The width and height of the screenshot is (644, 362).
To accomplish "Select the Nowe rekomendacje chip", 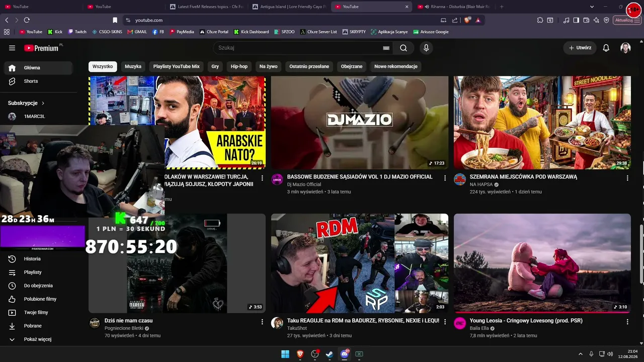I will click(396, 66).
